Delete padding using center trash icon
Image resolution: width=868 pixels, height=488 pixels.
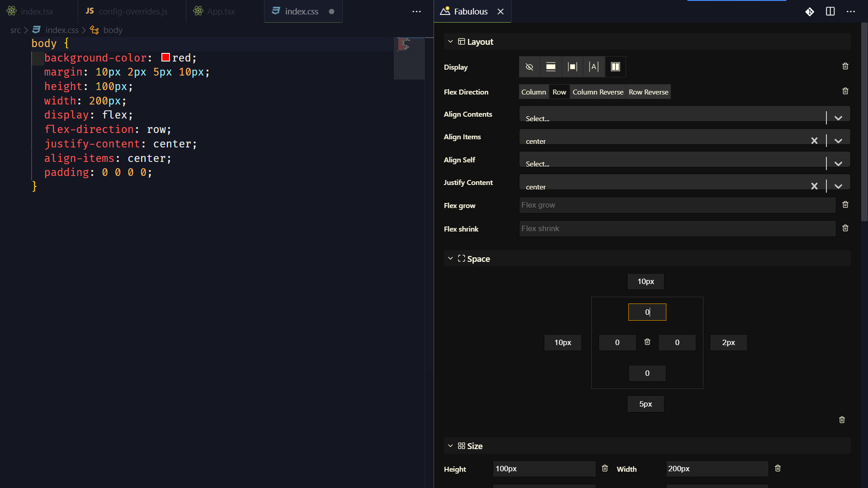(647, 342)
